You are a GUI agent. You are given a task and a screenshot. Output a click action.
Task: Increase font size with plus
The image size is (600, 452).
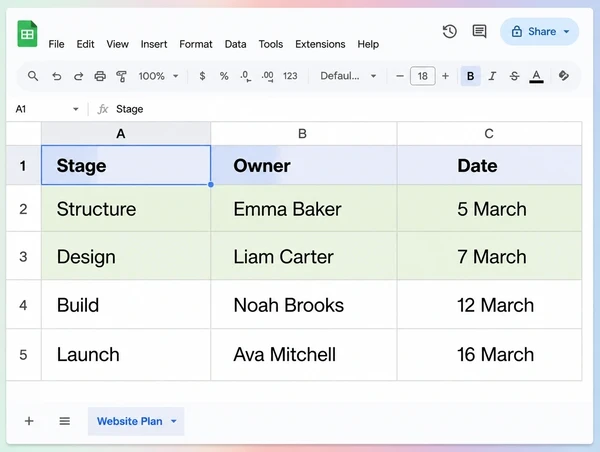pos(445,76)
